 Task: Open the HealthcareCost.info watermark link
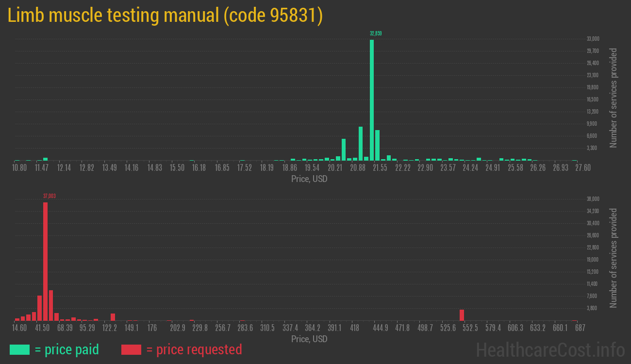(x=550, y=349)
